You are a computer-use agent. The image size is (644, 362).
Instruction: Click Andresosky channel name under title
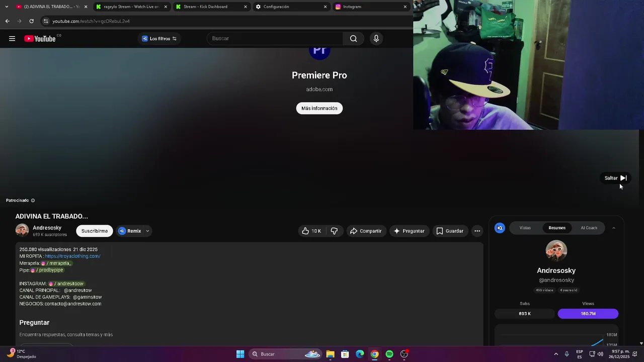click(x=47, y=228)
